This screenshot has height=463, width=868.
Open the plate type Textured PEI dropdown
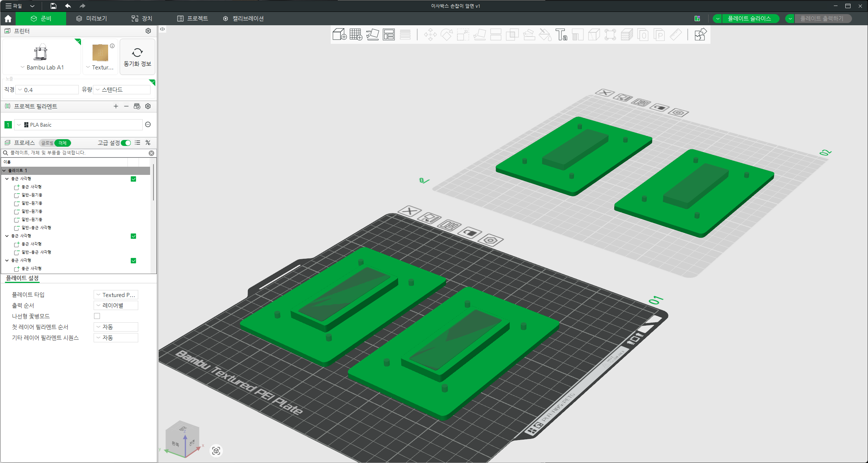pos(116,295)
